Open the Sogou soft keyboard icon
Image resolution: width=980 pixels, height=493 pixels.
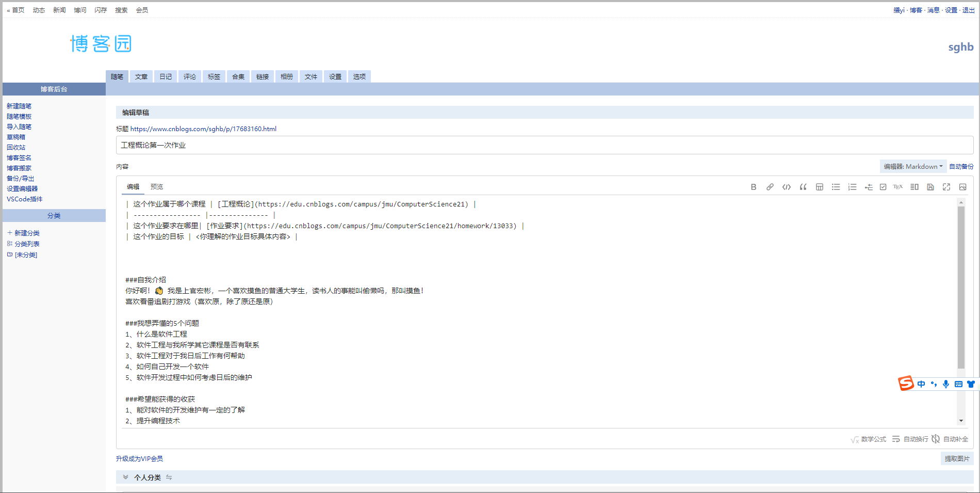click(958, 384)
